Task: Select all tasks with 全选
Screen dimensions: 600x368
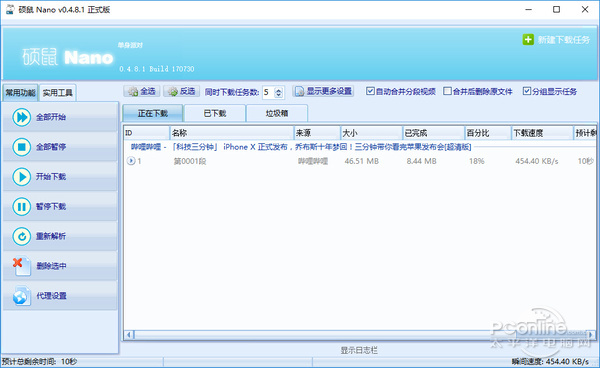Action: (142, 91)
